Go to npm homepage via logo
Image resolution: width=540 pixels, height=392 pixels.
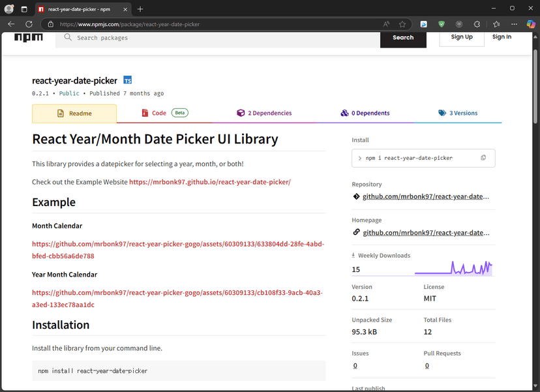[29, 37]
